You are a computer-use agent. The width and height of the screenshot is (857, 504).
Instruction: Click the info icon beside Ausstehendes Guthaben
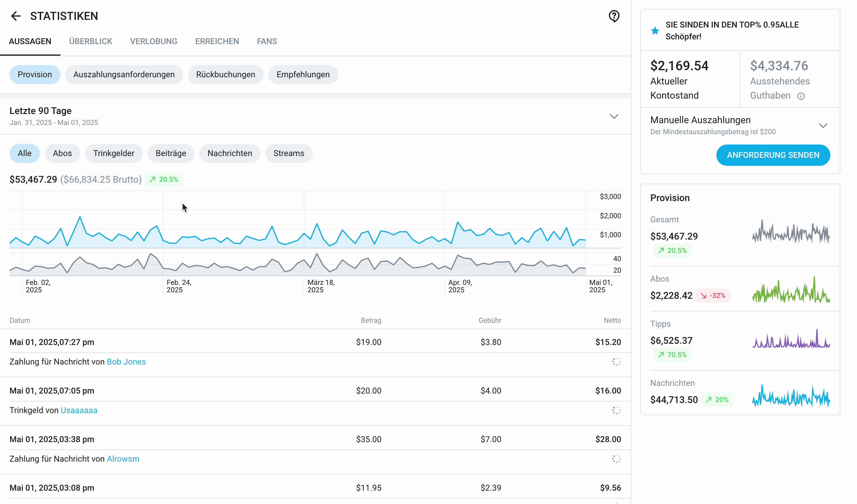[801, 96]
